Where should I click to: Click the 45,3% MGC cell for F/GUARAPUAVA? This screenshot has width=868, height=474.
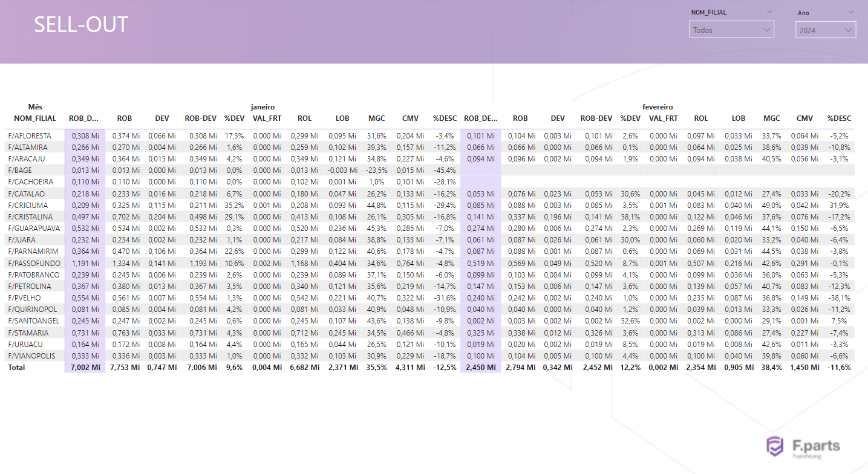[x=377, y=229]
